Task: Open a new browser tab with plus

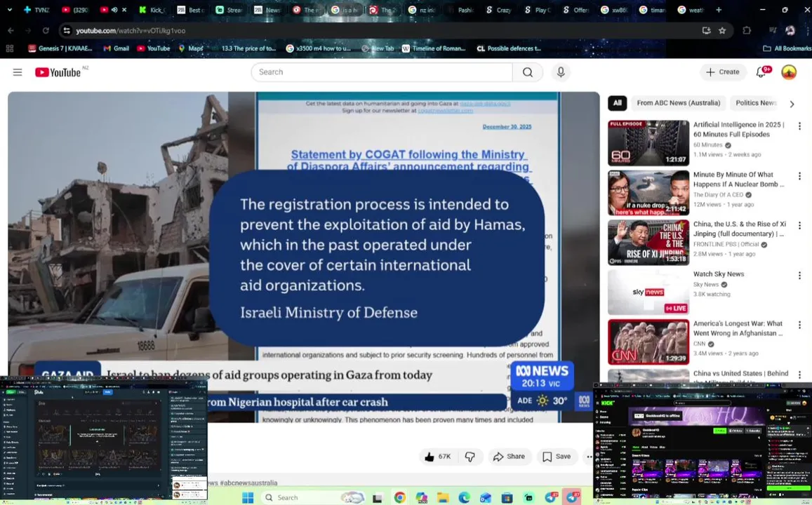Action: (x=718, y=10)
